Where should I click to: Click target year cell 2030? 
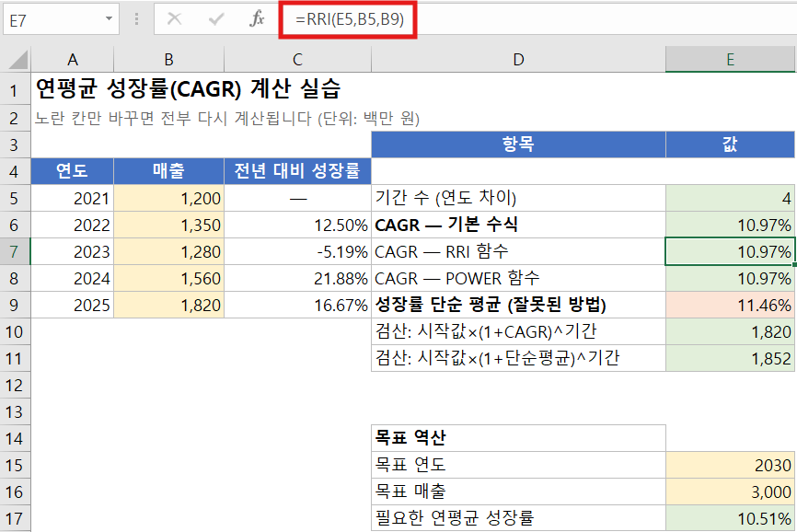pyautogui.click(x=730, y=465)
